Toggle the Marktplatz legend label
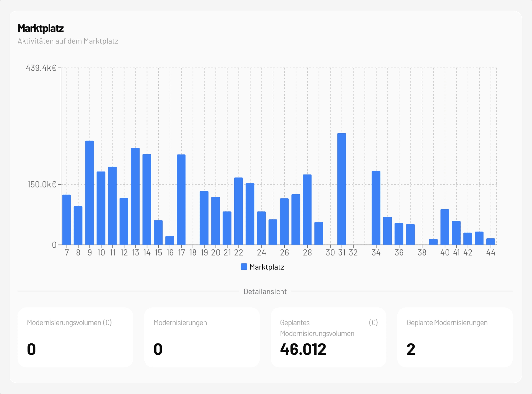 pyautogui.click(x=267, y=267)
